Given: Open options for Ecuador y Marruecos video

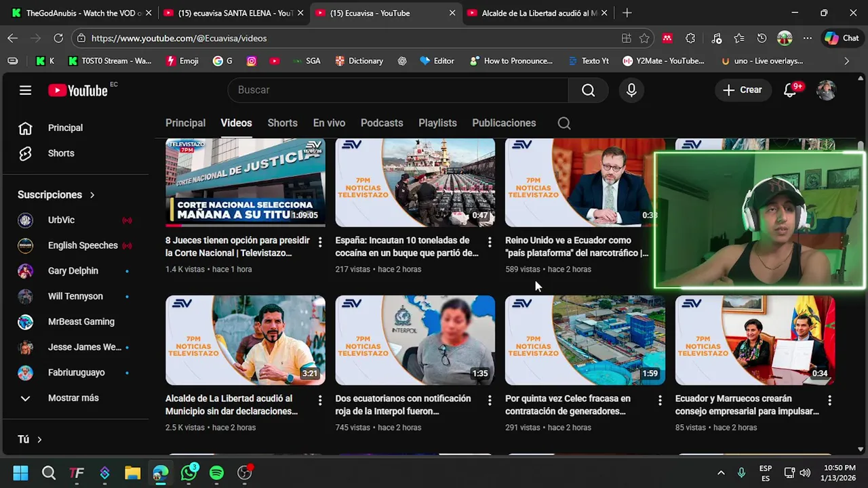Looking at the screenshot, I should tap(829, 401).
